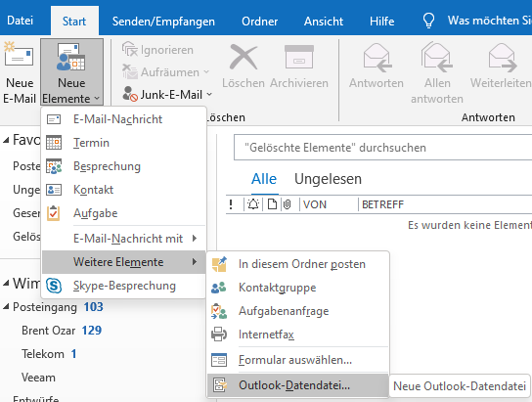Viewport: 532px width, 402px height.
Task: Click the Internetfax printer icon
Action: tap(219, 335)
